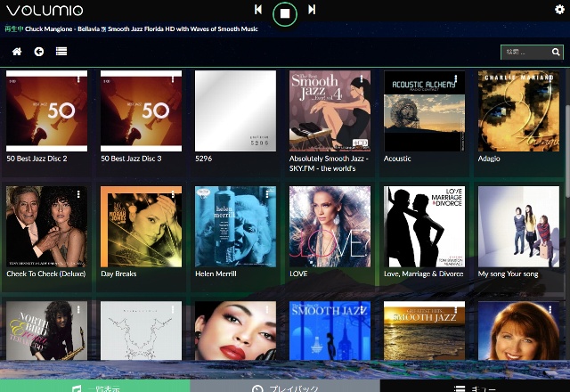The width and height of the screenshot is (570, 392).
Task: Open My song Your song cover
Action: pyautogui.click(x=518, y=226)
